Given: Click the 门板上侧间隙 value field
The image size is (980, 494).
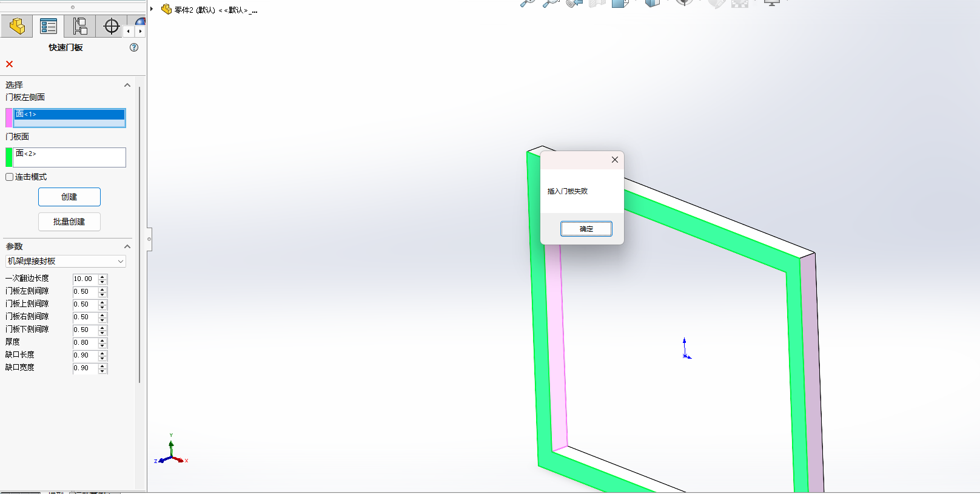Looking at the screenshot, I should click(85, 304).
